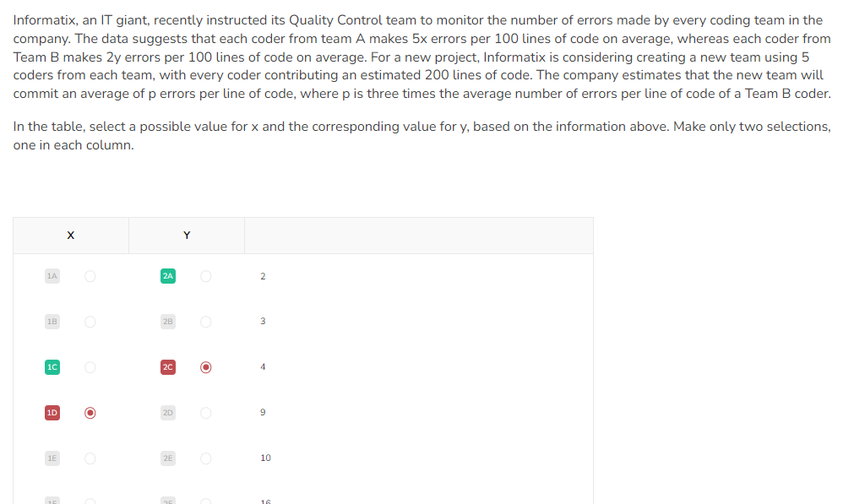Click the gray 1E badge
Image resolution: width=854 pixels, height=504 pixels.
(x=52, y=458)
